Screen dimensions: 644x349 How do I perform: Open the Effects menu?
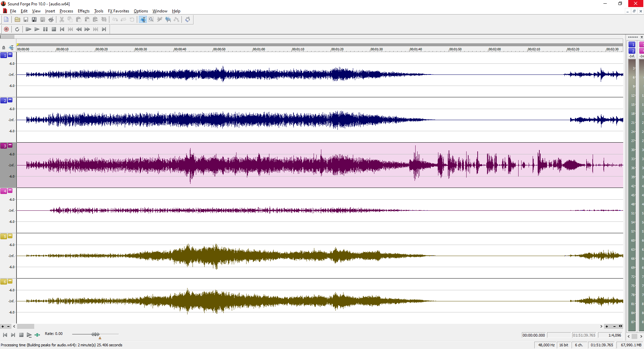pos(84,11)
